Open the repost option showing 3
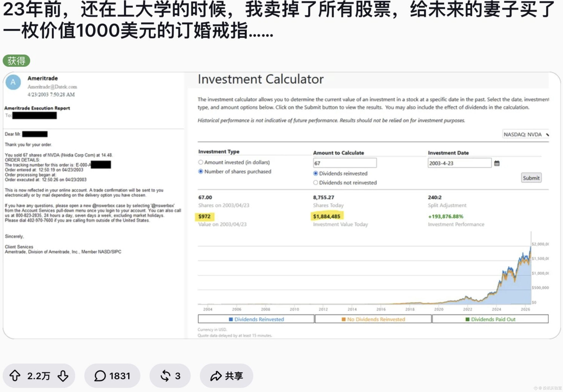Screen dimensions: 563x392 [x=170, y=376]
